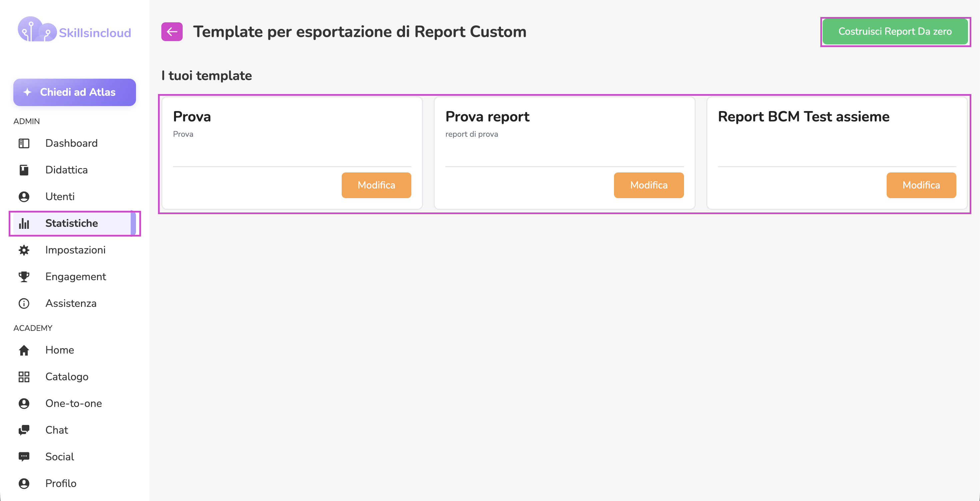The image size is (980, 501).
Task: Click Chiedi ad Atlas button
Action: tap(75, 92)
